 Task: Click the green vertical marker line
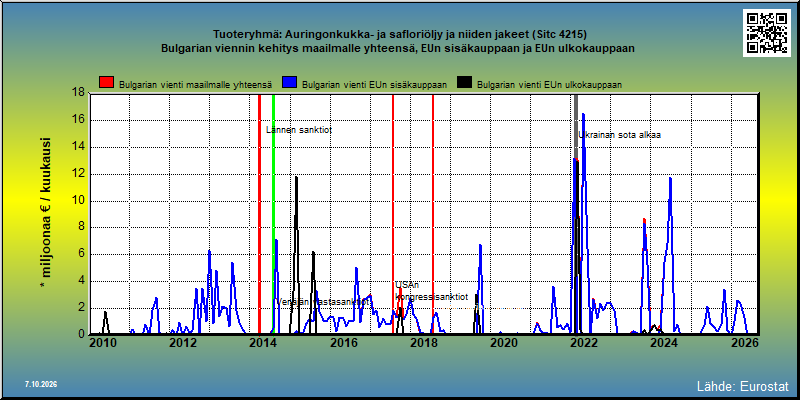(273, 214)
